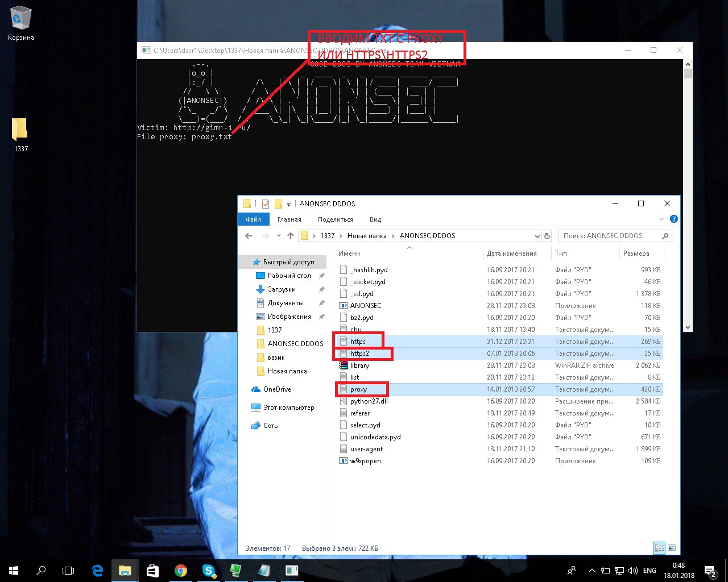Show hidden tray icons chevron
The height and width of the screenshot is (582, 728).
591,571
